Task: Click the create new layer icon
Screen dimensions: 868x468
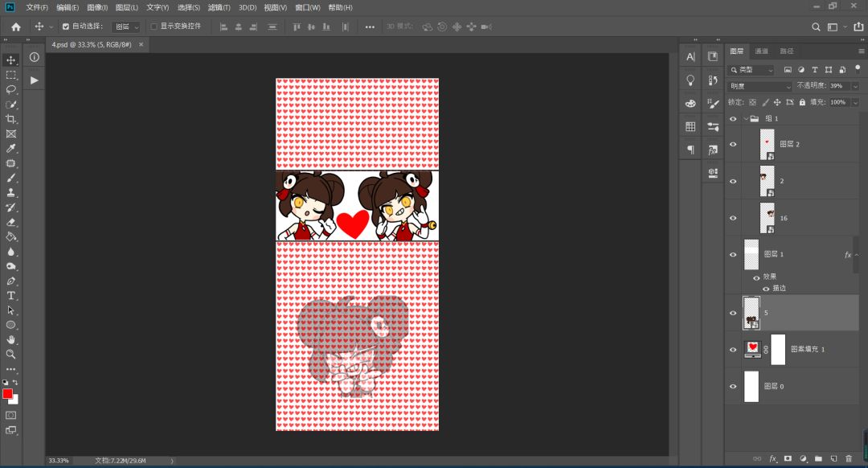Action: coord(833,458)
